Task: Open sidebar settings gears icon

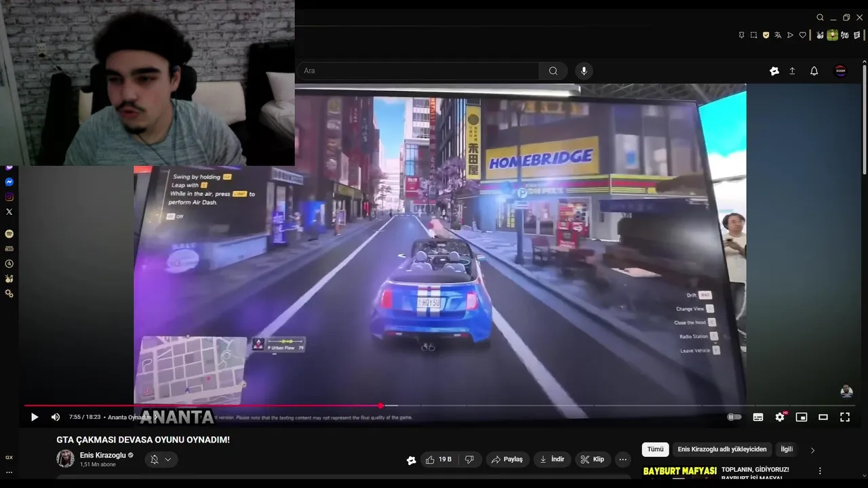Action: [x=9, y=293]
